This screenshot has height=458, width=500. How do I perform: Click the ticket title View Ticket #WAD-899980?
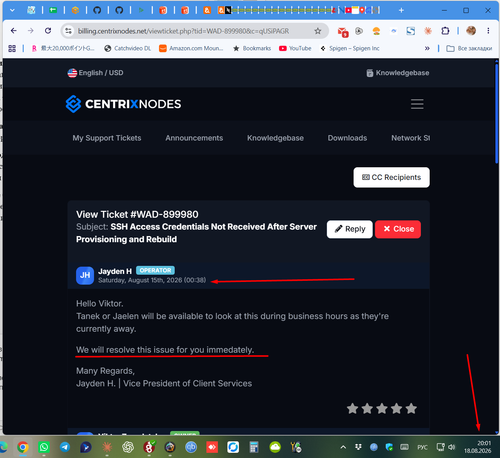point(137,214)
